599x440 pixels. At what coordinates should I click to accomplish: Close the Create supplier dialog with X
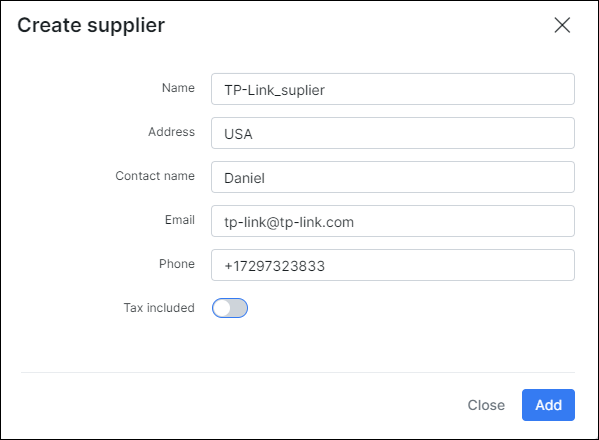point(562,25)
